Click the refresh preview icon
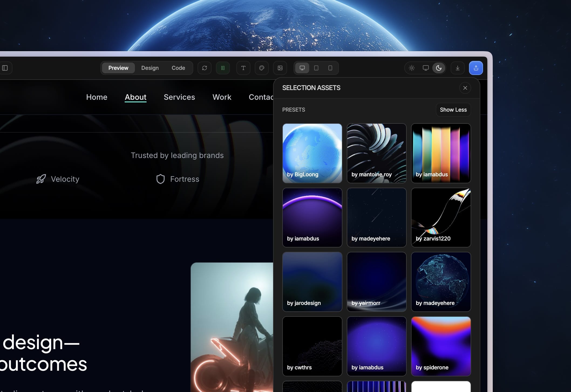The image size is (571, 392). (205, 68)
